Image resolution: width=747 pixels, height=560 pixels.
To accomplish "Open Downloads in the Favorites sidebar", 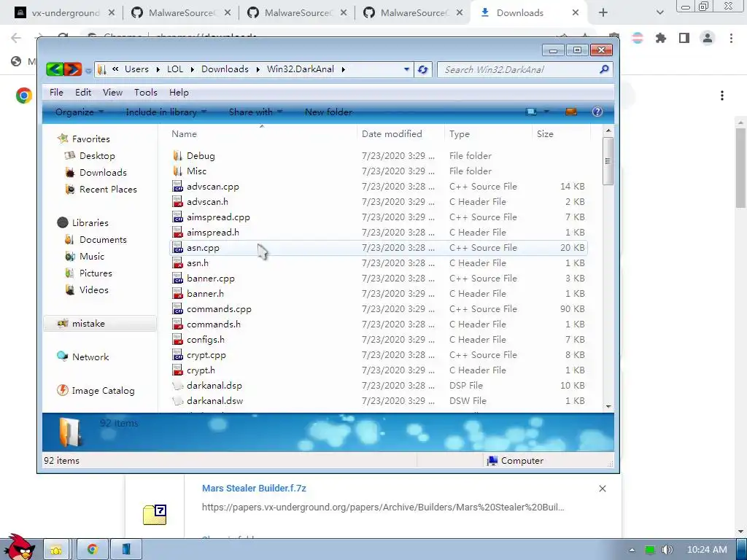I will coord(103,172).
